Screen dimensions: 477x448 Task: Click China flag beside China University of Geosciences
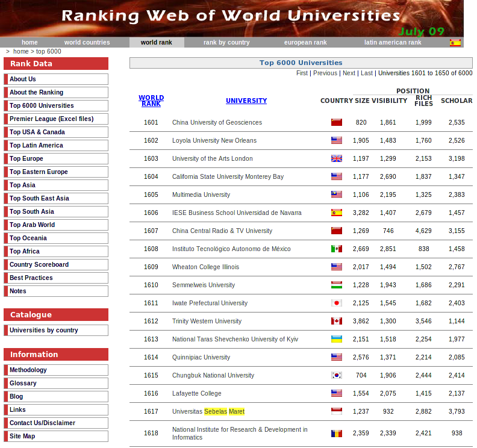pyautogui.click(x=337, y=122)
